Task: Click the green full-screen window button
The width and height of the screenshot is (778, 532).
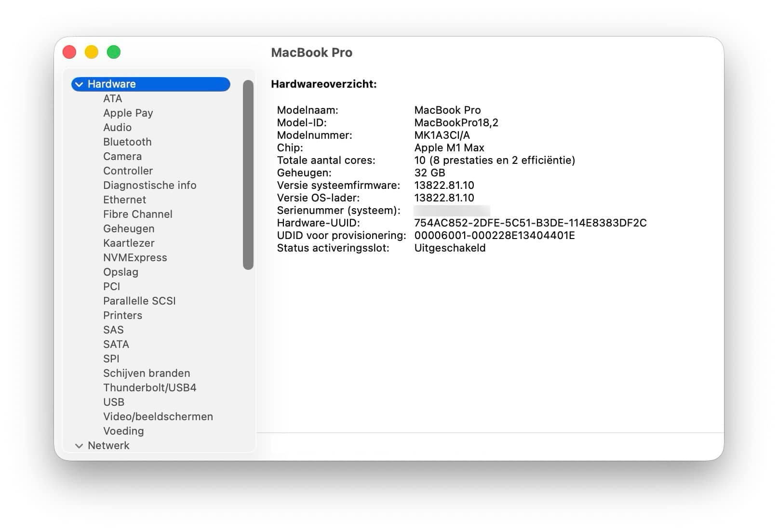Action: (x=114, y=52)
